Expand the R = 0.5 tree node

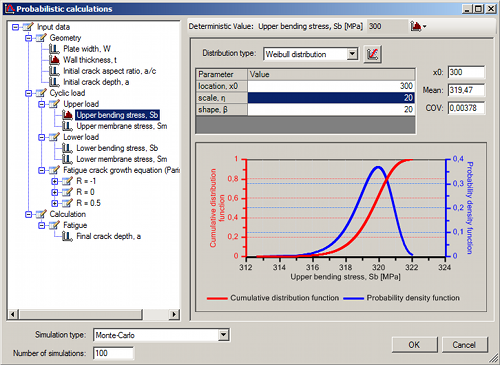55,203
